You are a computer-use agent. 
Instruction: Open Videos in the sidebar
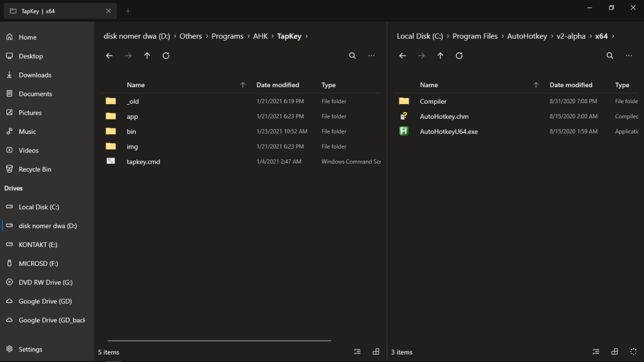47,151
